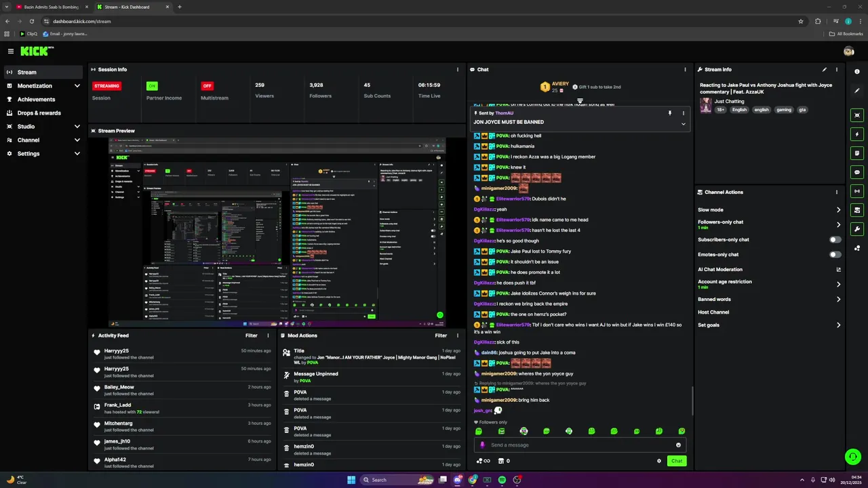
Task: Open the Stream info three-dot menu
Action: (x=837, y=69)
